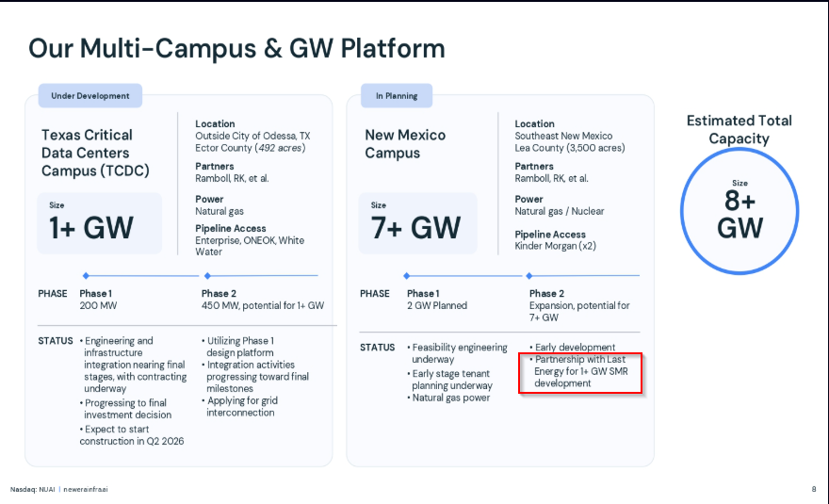Click the '1+ GW' size value
The width and height of the screenshot is (829, 504).
tap(91, 228)
